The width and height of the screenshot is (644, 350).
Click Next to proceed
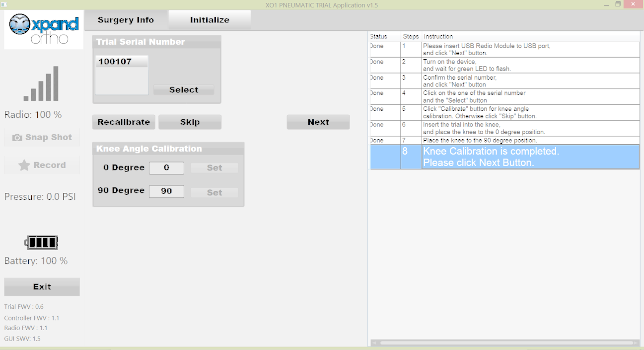pos(318,122)
